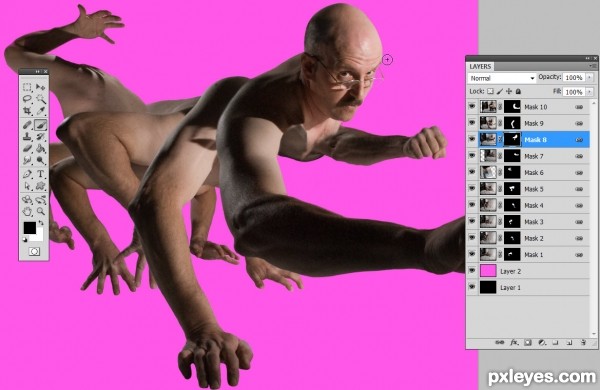600x390 pixels.
Task: Add a layer mask
Action: [528, 343]
